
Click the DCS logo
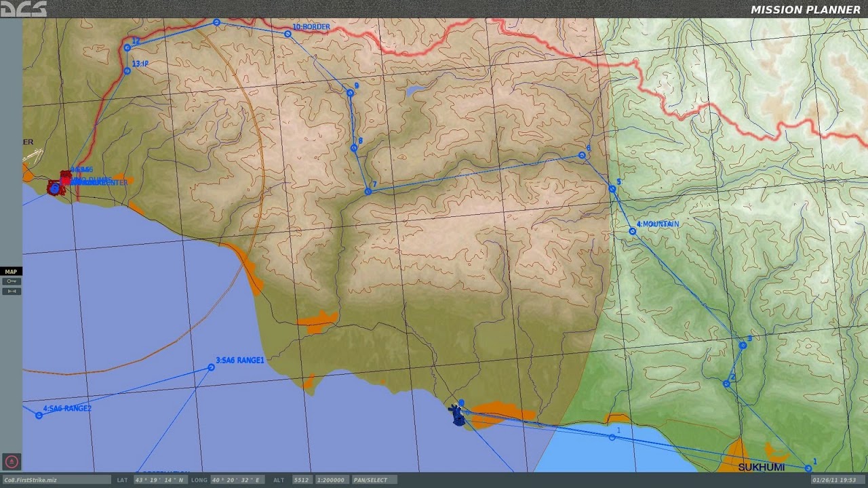click(x=24, y=9)
